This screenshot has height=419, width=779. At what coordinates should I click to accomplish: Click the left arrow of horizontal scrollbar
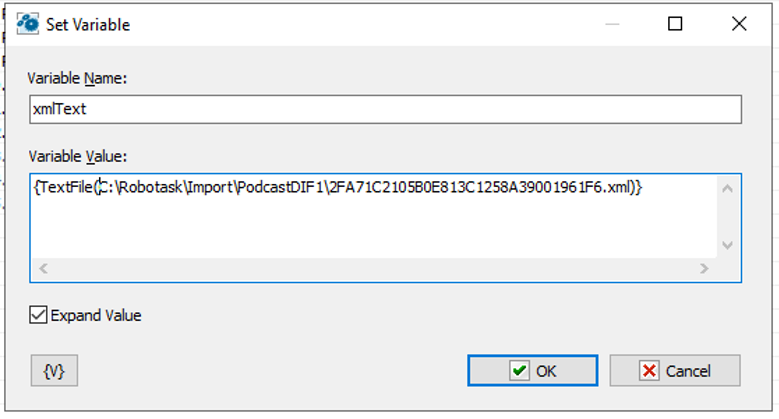click(43, 269)
